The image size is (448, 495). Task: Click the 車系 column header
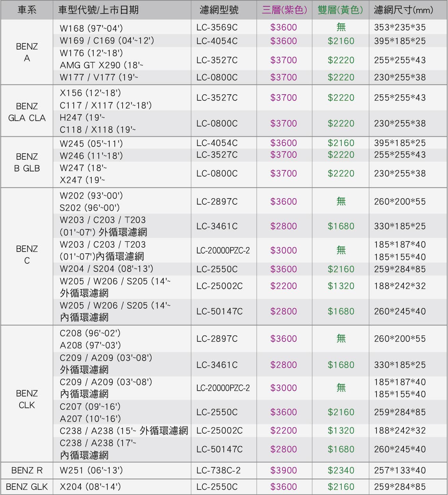point(27,10)
